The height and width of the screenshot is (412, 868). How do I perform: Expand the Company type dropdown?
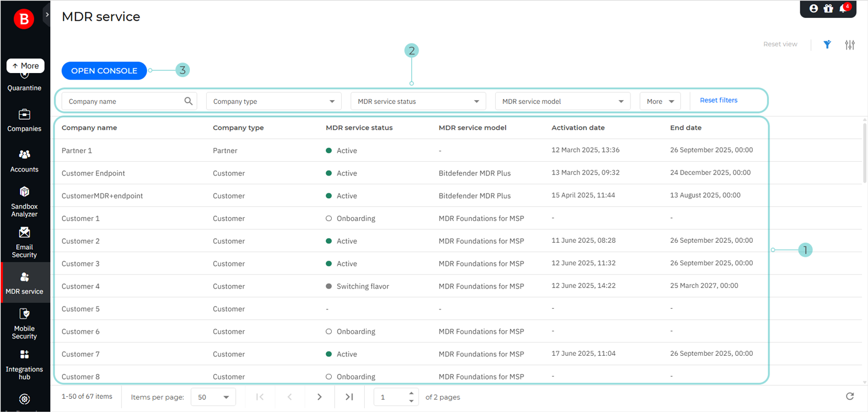tap(273, 101)
